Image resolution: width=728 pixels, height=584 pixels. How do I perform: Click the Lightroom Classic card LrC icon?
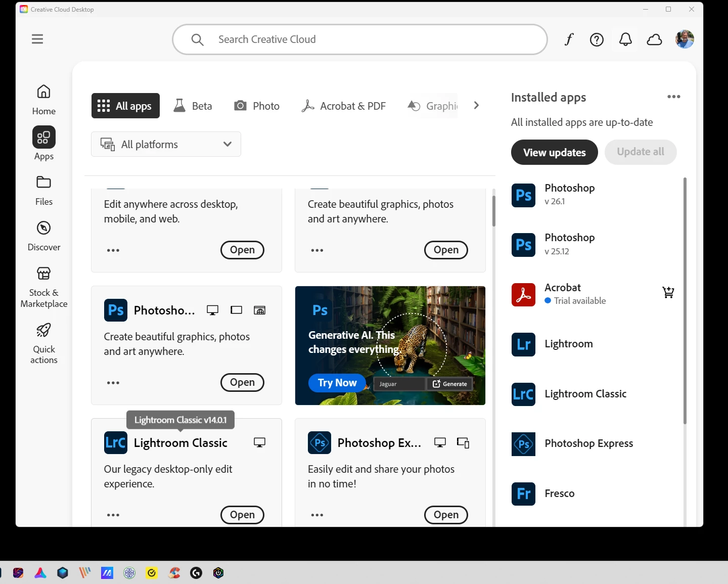[x=116, y=442]
